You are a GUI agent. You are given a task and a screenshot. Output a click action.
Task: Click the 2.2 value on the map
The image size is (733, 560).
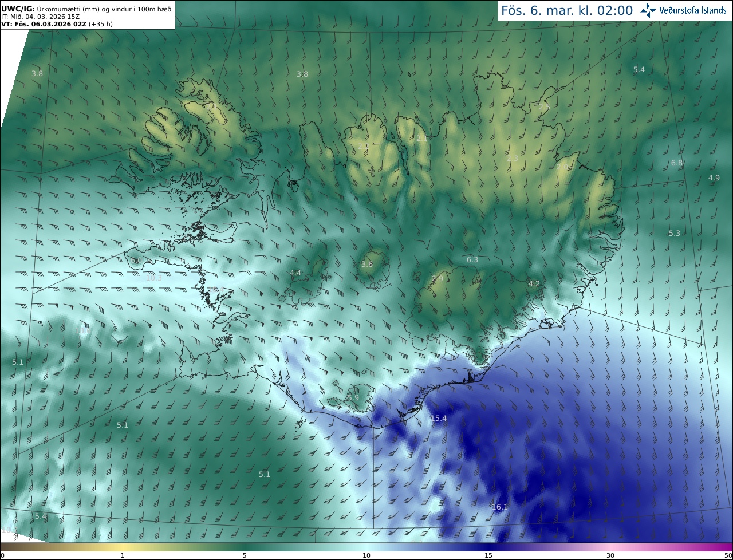click(x=364, y=147)
